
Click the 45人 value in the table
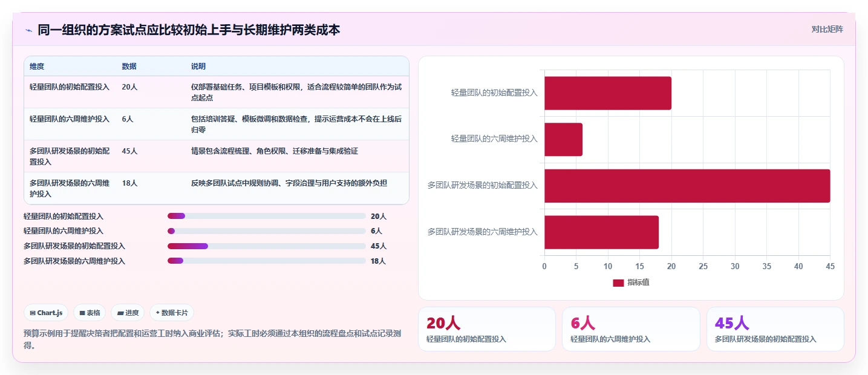click(x=129, y=151)
